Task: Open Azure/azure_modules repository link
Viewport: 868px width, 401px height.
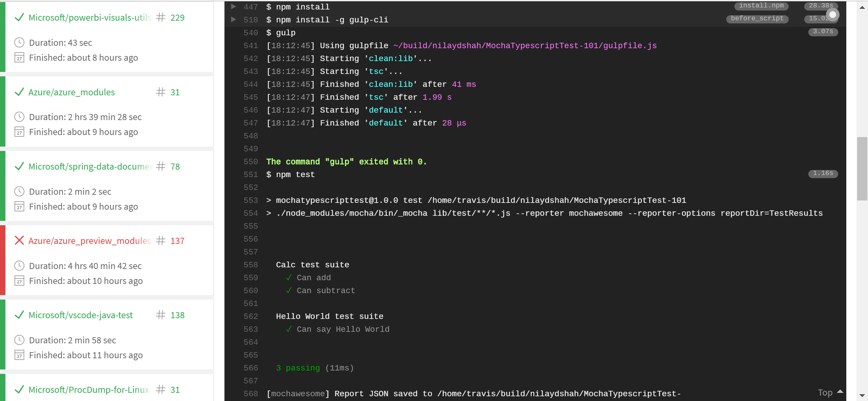Action: click(72, 92)
